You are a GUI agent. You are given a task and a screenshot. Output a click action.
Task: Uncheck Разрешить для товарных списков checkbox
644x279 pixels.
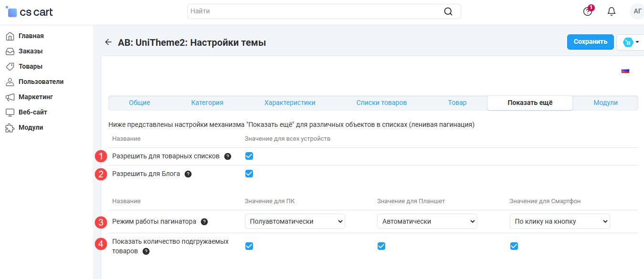(x=249, y=156)
